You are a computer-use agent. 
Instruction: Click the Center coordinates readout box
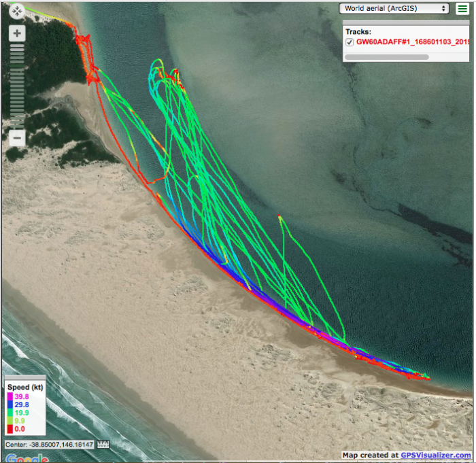tap(49, 445)
